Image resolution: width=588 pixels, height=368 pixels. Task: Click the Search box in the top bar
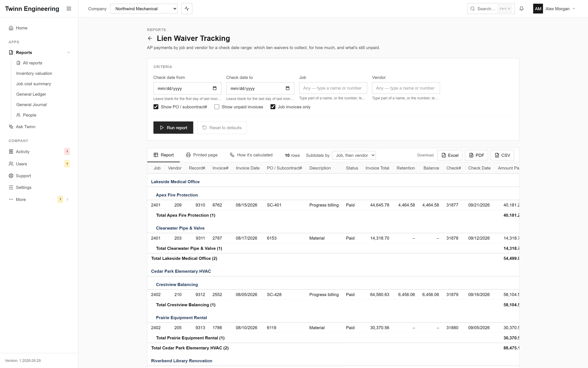(x=491, y=9)
